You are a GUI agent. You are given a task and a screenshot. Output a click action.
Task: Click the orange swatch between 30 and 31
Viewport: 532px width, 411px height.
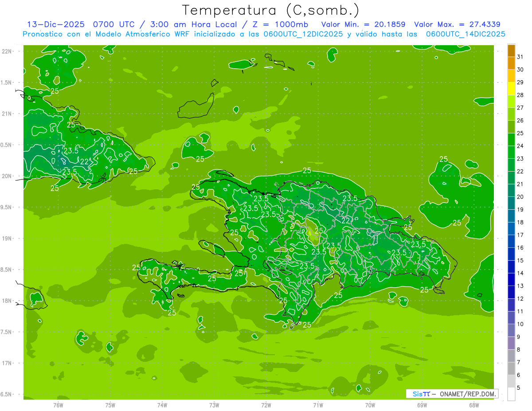pyautogui.click(x=511, y=63)
